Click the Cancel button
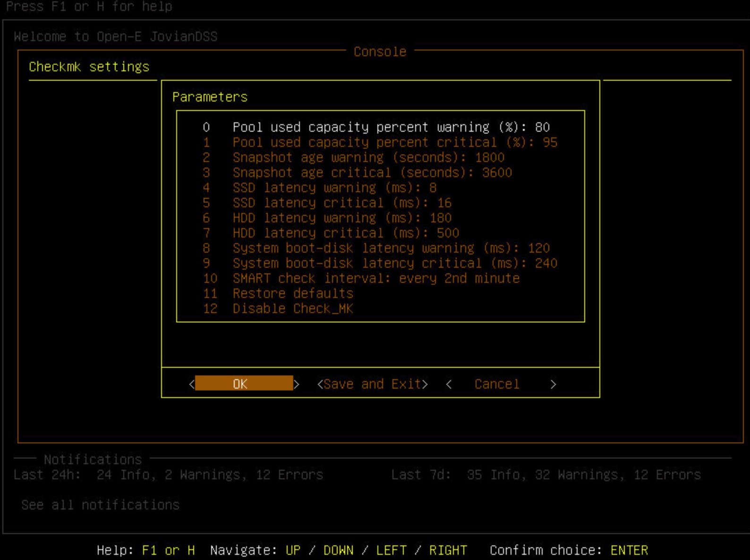Image resolution: width=750 pixels, height=560 pixels. tap(501, 384)
